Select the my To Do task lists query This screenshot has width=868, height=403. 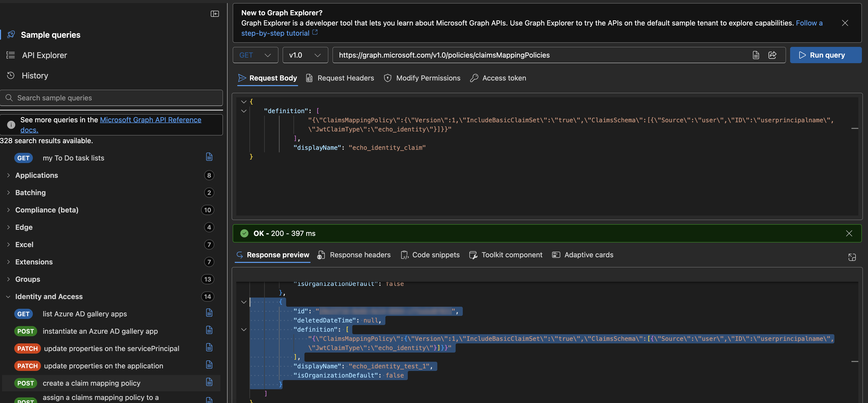(74, 158)
